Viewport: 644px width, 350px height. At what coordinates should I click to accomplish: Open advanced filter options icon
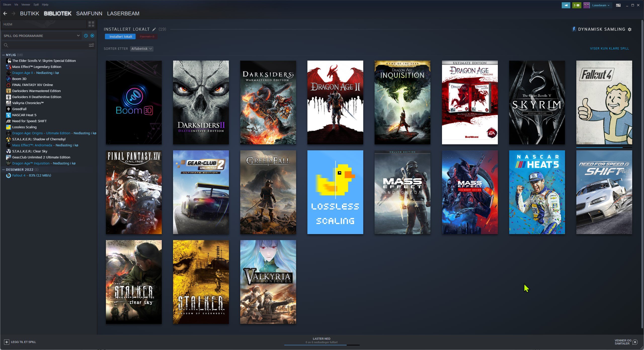pos(91,45)
